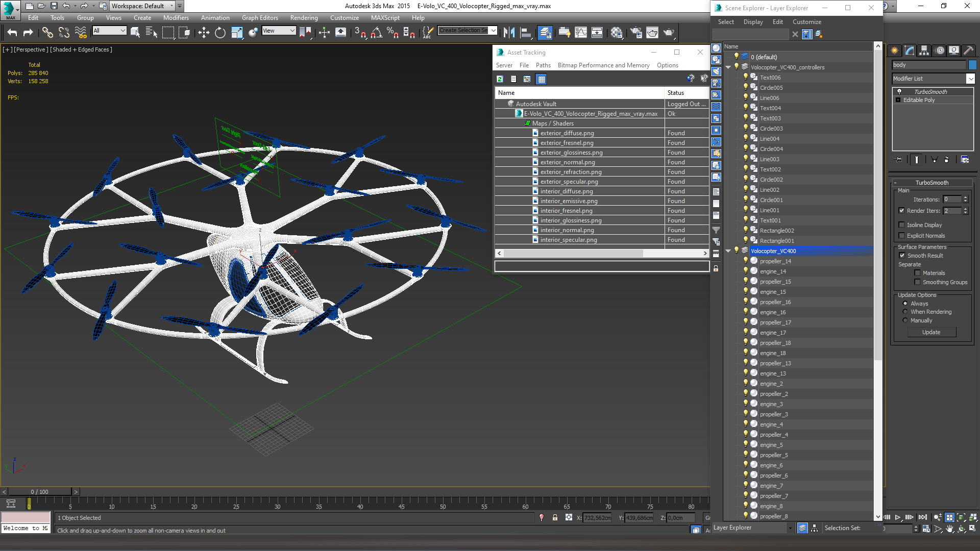This screenshot has width=980, height=551.
Task: Click the Select and Place tool
Action: [253, 33]
